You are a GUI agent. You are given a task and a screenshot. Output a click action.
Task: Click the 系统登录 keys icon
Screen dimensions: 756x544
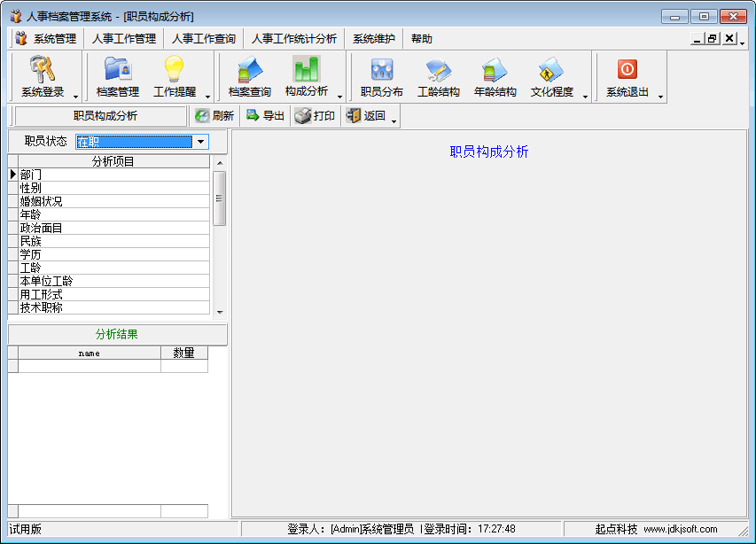coord(43,69)
